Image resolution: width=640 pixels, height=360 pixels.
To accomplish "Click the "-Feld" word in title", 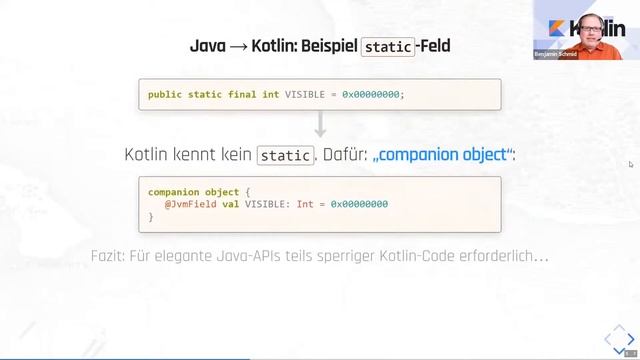I will pyautogui.click(x=433, y=46).
